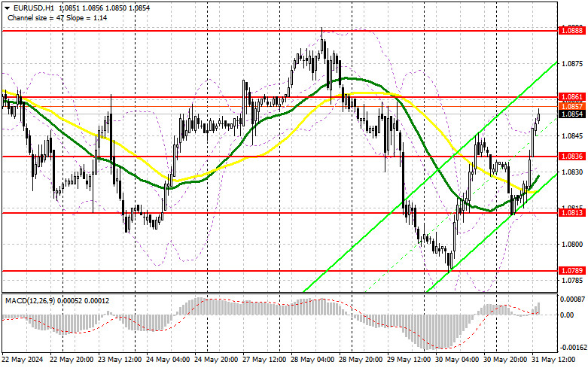This screenshot has height=368, width=588.
Task: Open the EURUSD,H1 chart dropdown arrow
Action: 7,8
